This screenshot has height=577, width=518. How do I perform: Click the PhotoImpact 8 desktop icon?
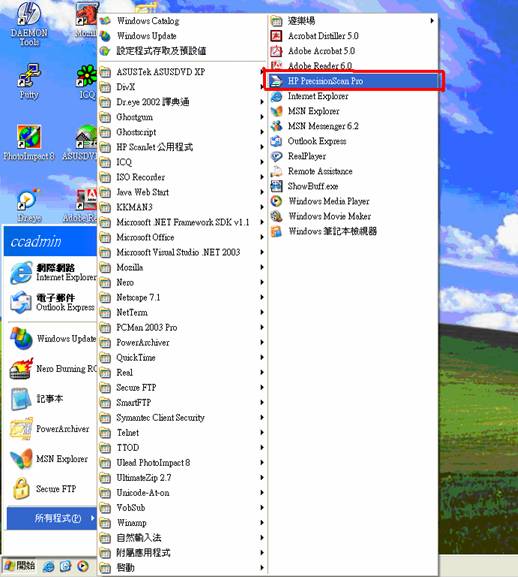(29, 142)
